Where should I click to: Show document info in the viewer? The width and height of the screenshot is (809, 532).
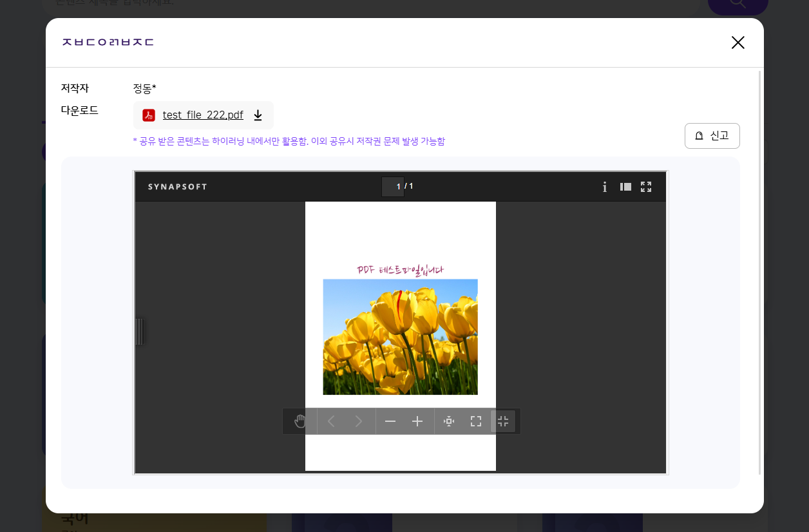[605, 187]
